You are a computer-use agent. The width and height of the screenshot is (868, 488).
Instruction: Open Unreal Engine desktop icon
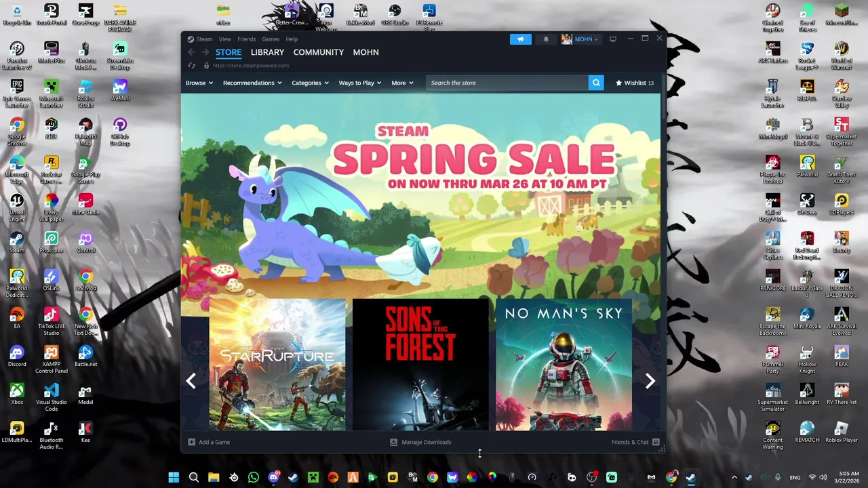[17, 207]
